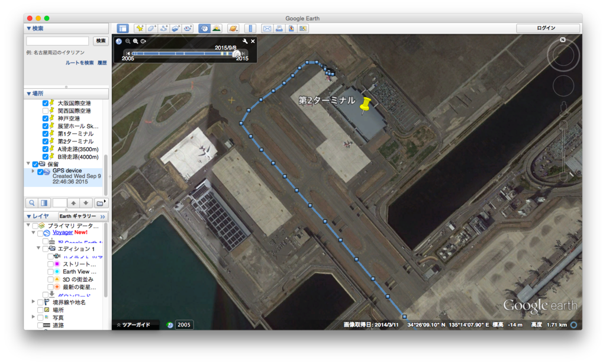Close the historical imagery time slider panel

[x=253, y=41]
